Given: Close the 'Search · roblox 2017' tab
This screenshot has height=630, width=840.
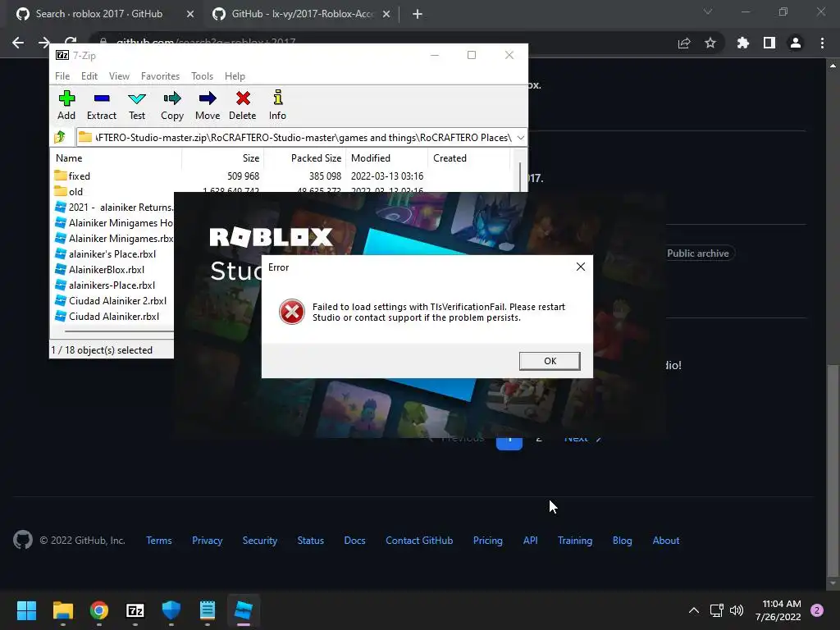Looking at the screenshot, I should [x=190, y=14].
